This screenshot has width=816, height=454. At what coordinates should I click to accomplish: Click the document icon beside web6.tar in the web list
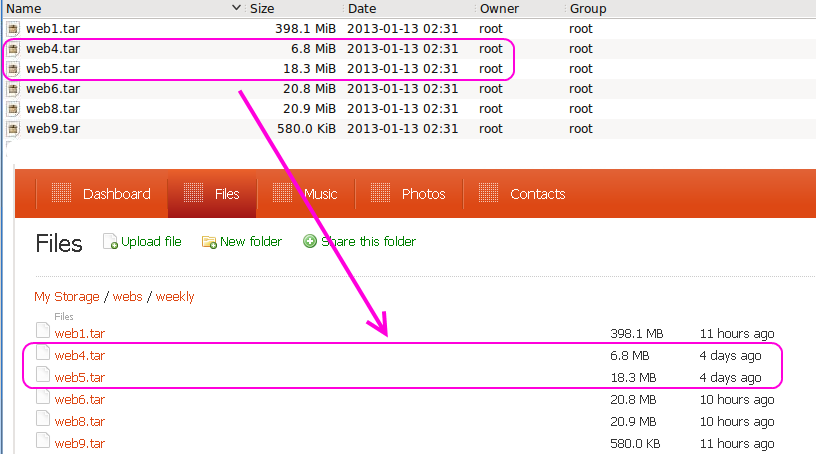pos(43,397)
